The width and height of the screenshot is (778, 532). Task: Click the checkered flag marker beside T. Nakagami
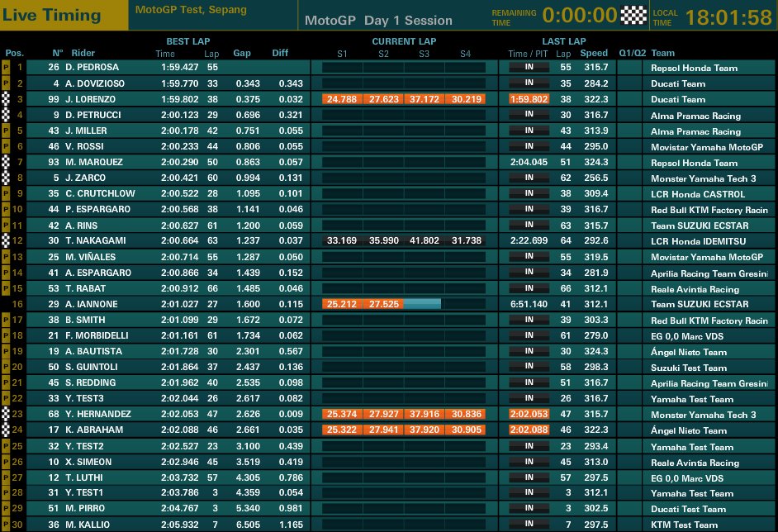click(x=6, y=240)
